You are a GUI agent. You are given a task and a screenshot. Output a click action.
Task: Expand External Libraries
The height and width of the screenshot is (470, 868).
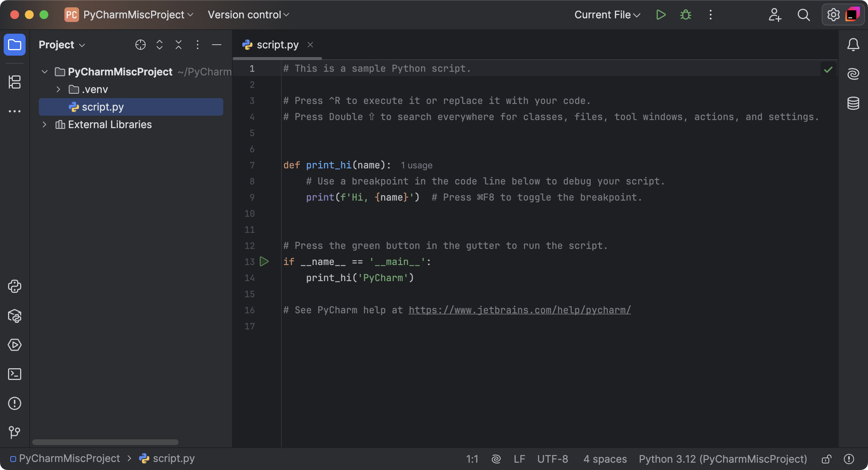pos(44,124)
